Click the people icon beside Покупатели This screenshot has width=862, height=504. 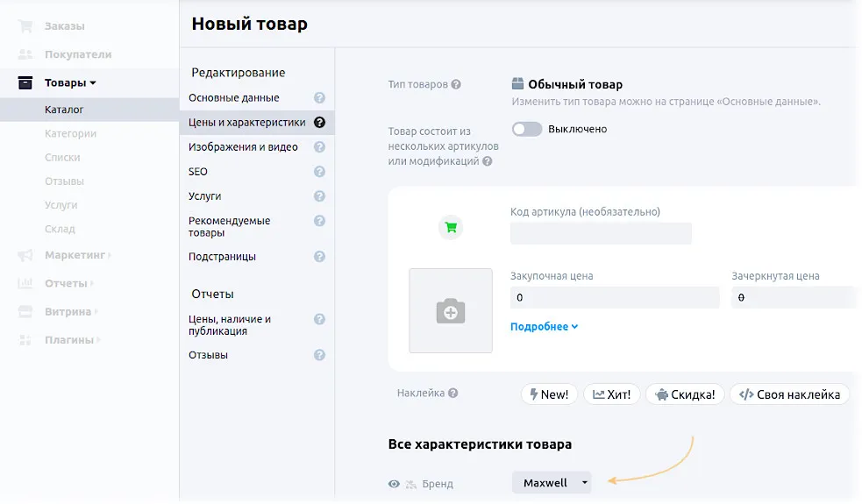point(25,54)
